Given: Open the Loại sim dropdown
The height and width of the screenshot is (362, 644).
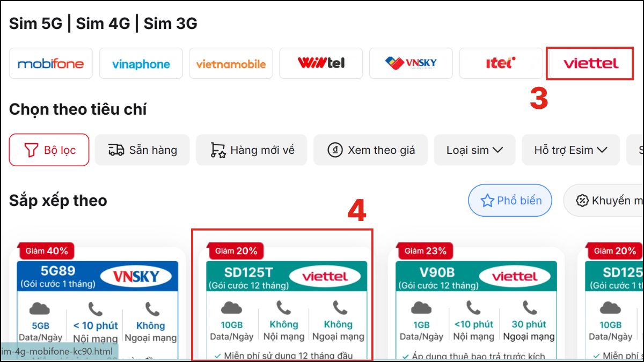Looking at the screenshot, I should point(474,150).
